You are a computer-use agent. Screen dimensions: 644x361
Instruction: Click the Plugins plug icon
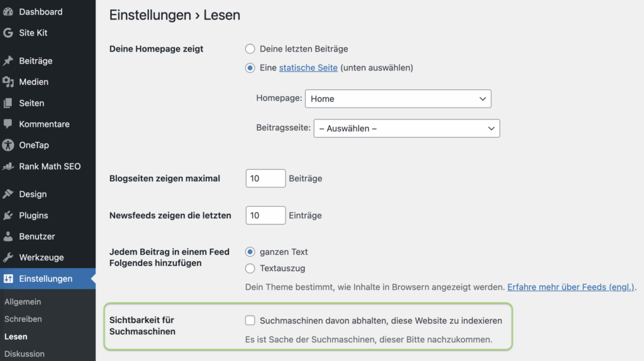tap(8, 215)
